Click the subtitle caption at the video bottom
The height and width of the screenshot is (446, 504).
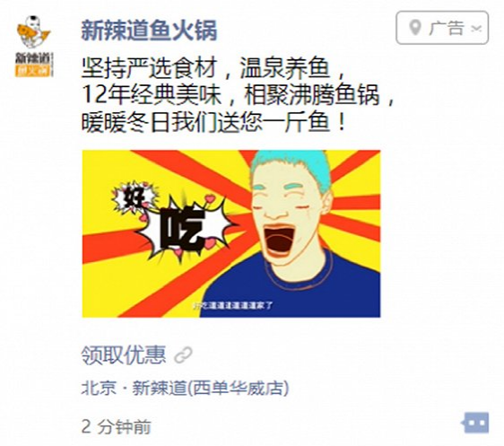click(232, 305)
